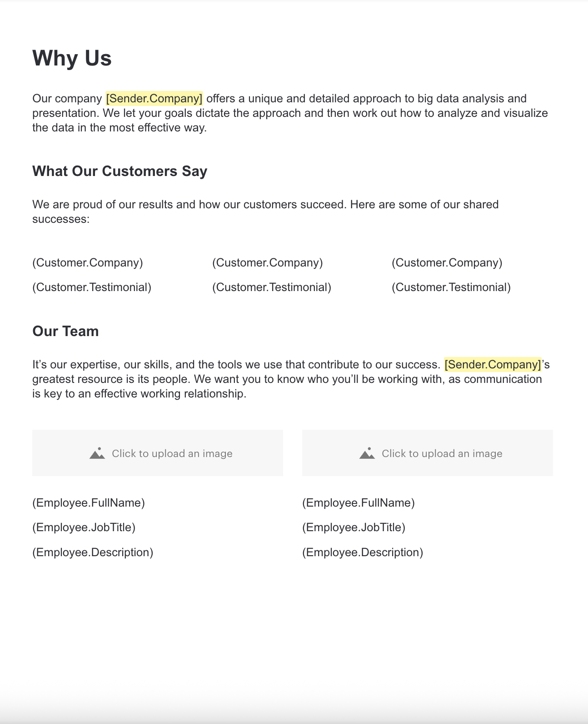Screen dimensions: 588x724
Task: Click the image icon in left upload placeholder
Action: click(x=97, y=453)
